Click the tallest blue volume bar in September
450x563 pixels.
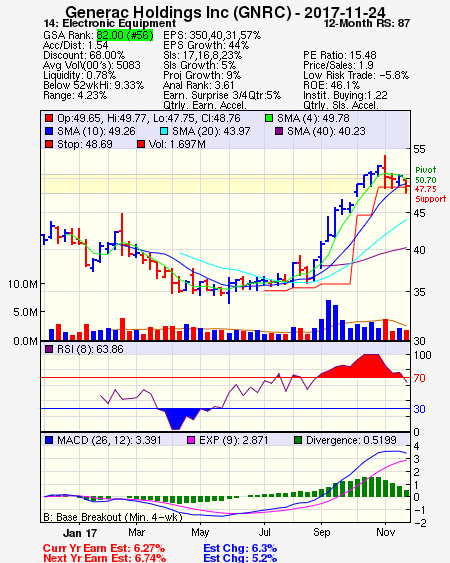click(328, 320)
